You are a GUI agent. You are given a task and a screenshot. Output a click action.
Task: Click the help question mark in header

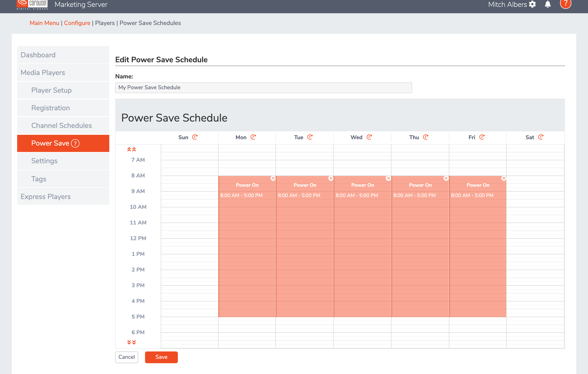coord(566,4)
